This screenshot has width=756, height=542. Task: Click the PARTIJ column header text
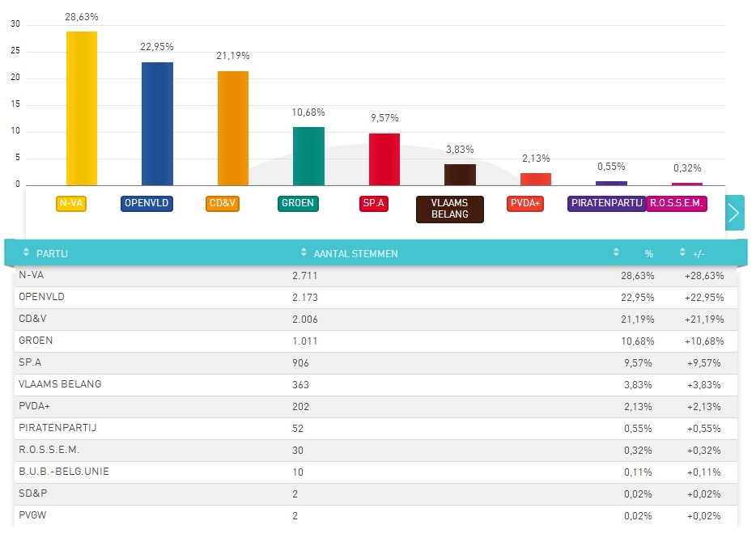tap(52, 254)
